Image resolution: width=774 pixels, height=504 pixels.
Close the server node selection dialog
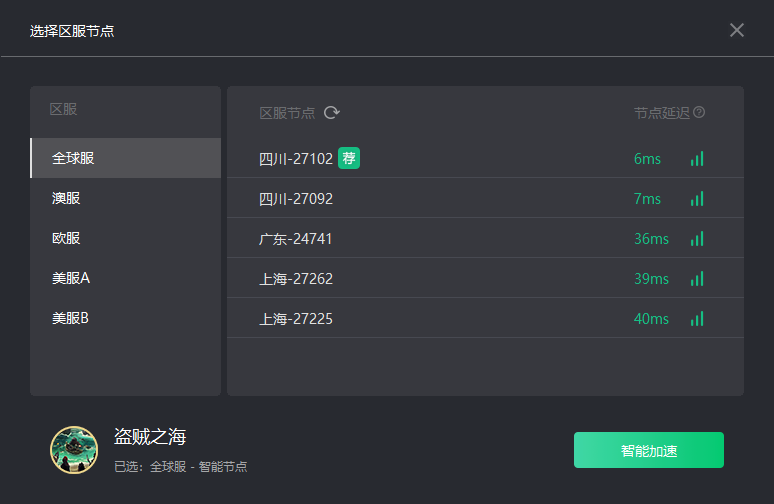click(x=737, y=30)
